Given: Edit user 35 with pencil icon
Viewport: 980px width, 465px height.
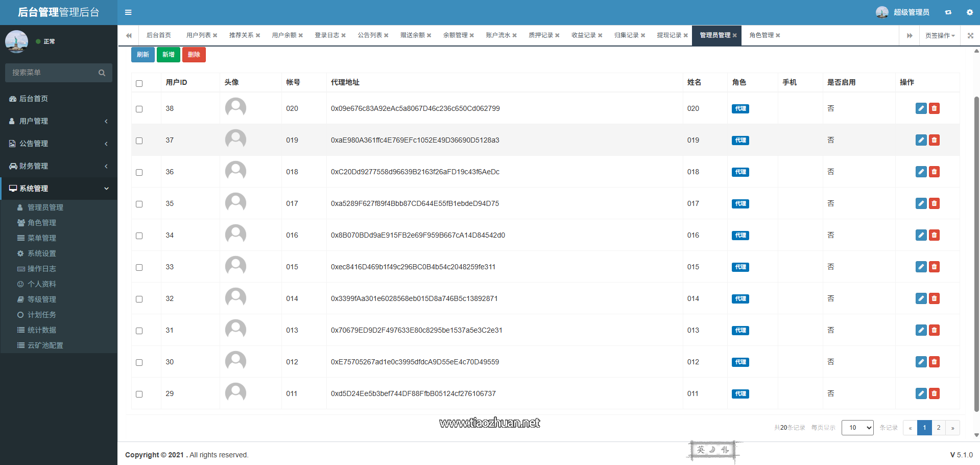Looking at the screenshot, I should point(921,203).
